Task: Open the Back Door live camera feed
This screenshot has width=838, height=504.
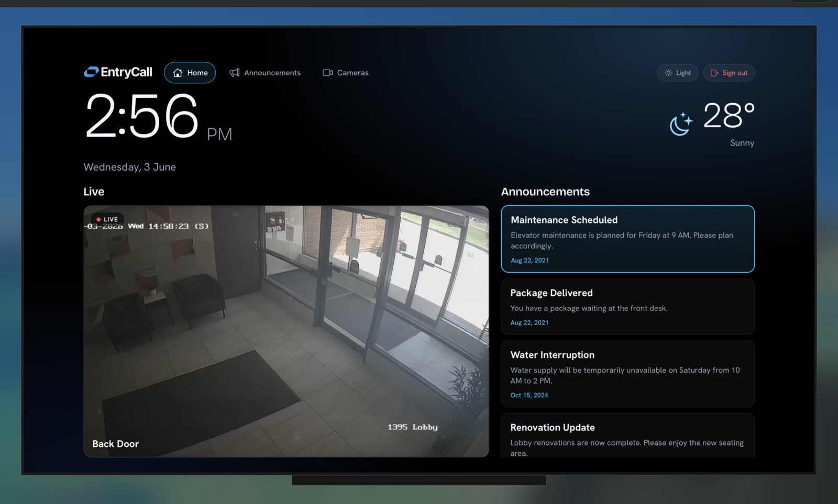Action: coord(286,331)
